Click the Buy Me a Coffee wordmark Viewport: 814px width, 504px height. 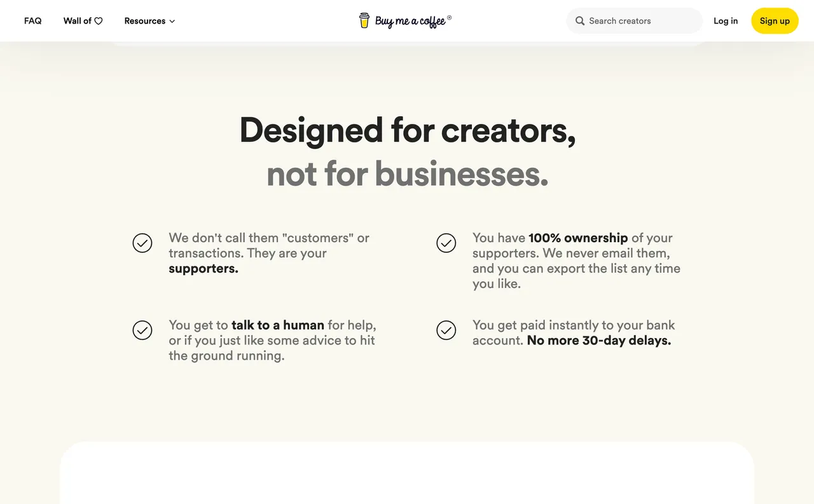[409, 20]
